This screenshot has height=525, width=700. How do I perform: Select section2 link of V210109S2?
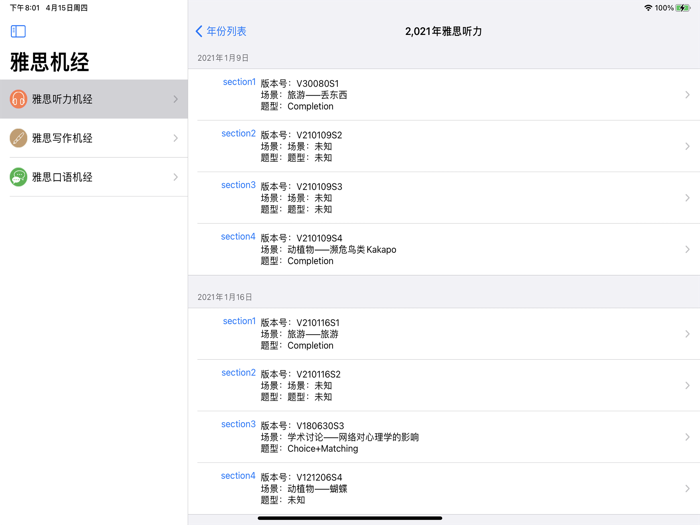point(238,133)
